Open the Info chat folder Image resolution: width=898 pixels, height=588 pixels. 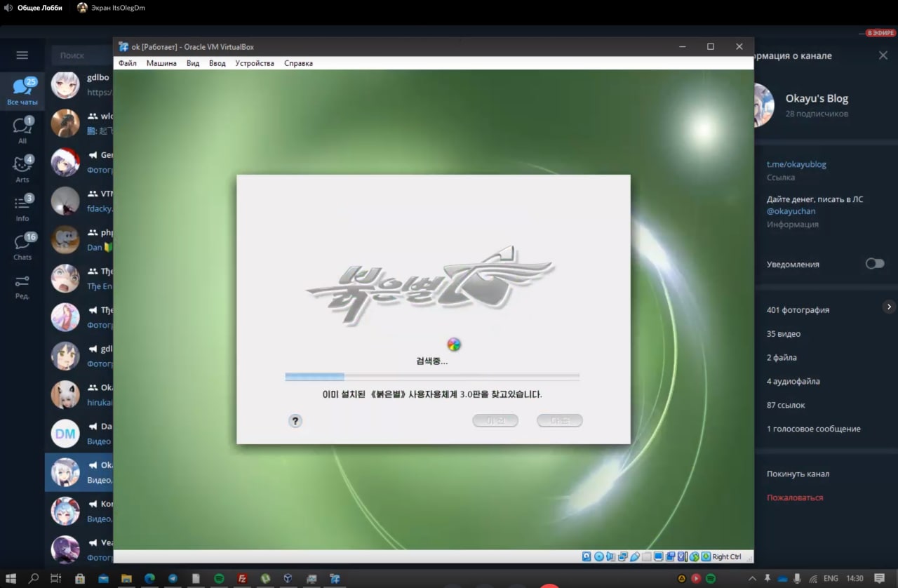[x=22, y=208]
